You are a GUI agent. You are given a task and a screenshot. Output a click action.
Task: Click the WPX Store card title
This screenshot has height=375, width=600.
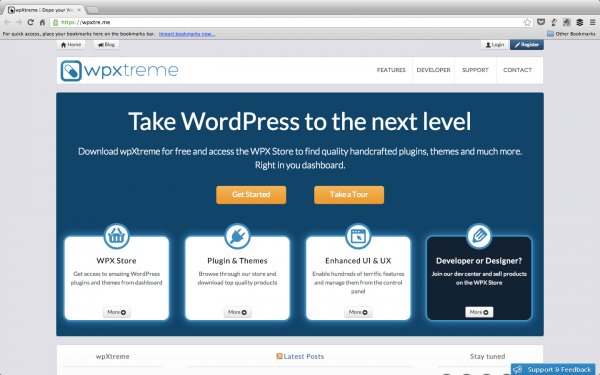[x=116, y=261]
